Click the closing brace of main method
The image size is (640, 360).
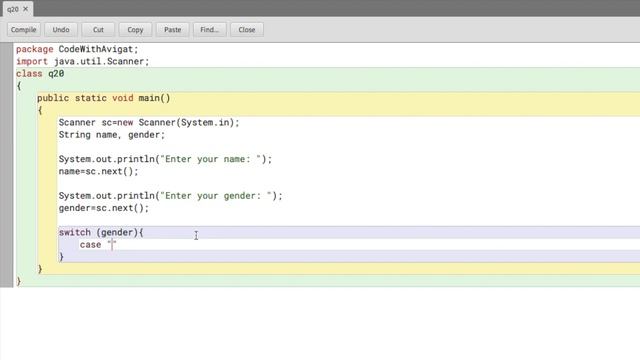tap(40, 269)
